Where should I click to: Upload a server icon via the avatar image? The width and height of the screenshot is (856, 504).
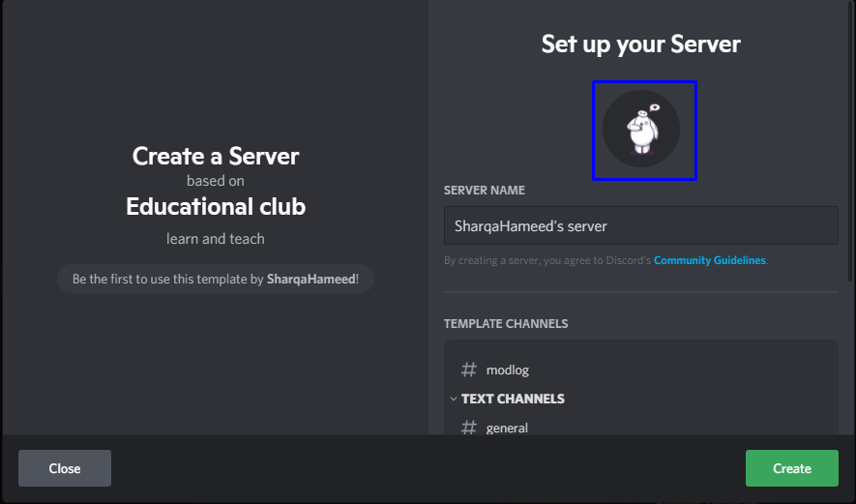point(641,129)
